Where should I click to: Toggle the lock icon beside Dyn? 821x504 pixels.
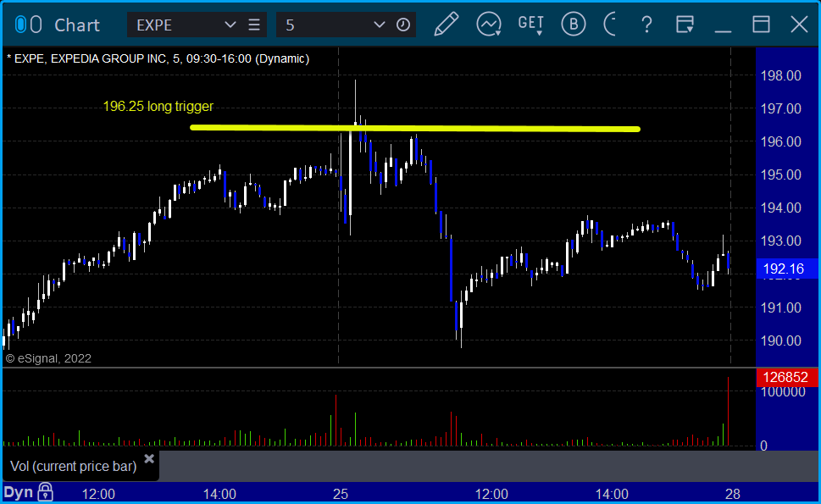point(46,492)
